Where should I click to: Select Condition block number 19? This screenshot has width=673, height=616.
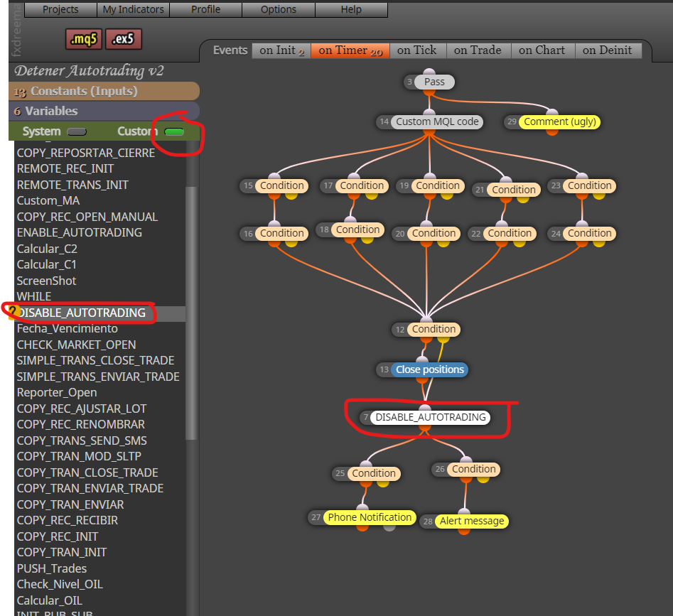(437, 185)
